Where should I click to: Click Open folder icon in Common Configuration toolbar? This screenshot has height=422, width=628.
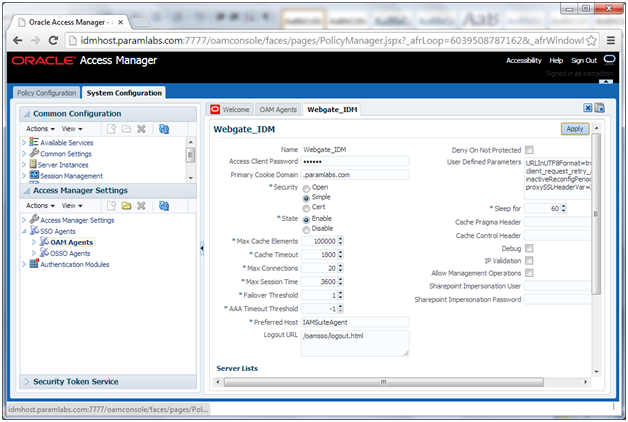tap(127, 129)
